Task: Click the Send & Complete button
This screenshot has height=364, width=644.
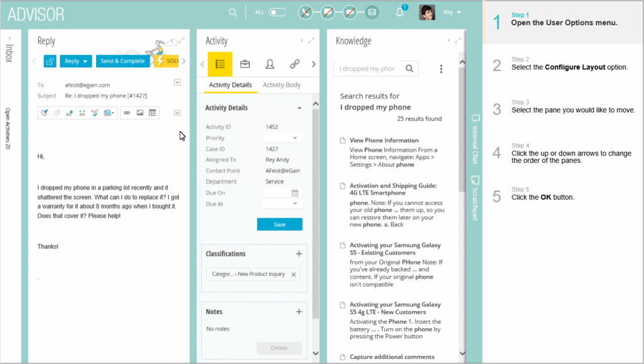Action: tap(123, 61)
